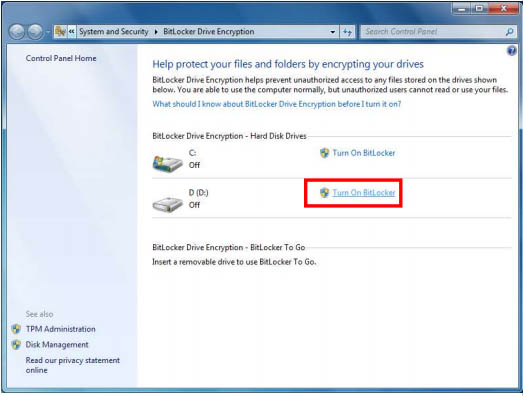This screenshot has height=396, width=523.
Task: Open TPM Administration link
Action: tap(61, 329)
